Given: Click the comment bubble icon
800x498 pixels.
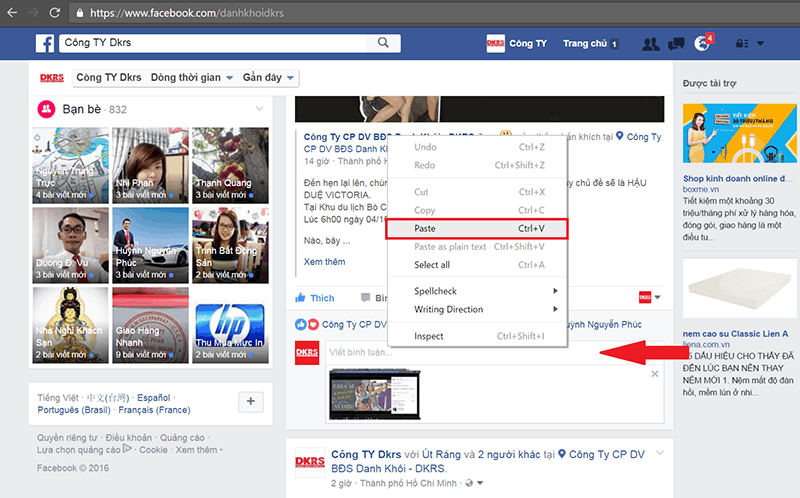Looking at the screenshot, I should (365, 297).
